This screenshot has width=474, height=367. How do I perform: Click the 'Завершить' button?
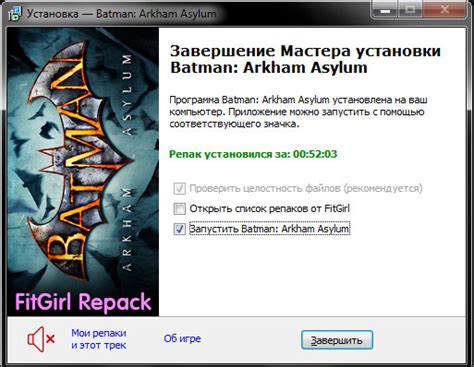tap(337, 340)
